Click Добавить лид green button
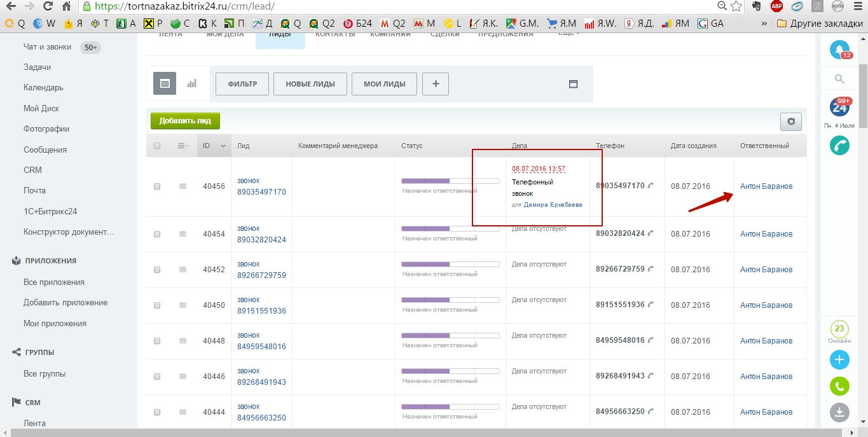This screenshot has width=868, height=437. pyautogui.click(x=185, y=120)
